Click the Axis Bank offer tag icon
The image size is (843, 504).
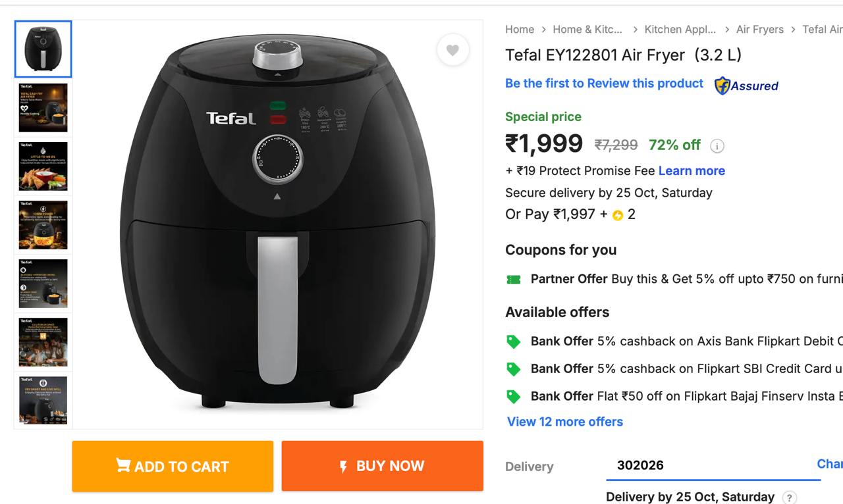coord(514,341)
